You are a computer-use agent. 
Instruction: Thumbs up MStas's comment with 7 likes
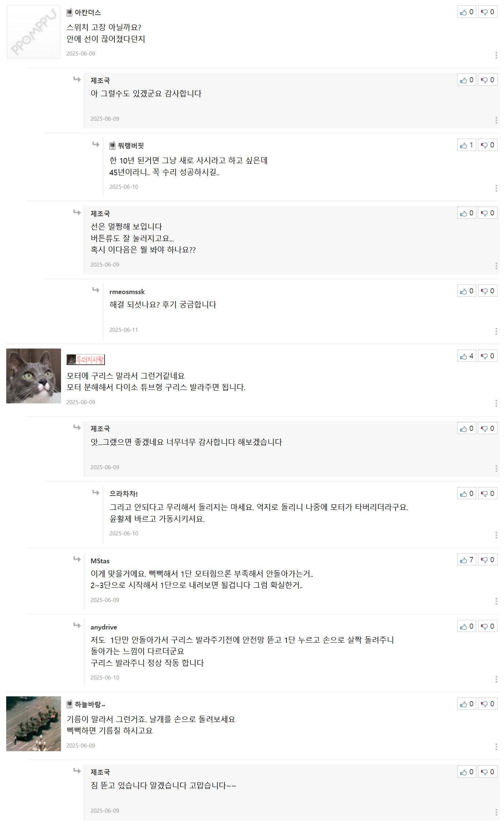coord(467,560)
